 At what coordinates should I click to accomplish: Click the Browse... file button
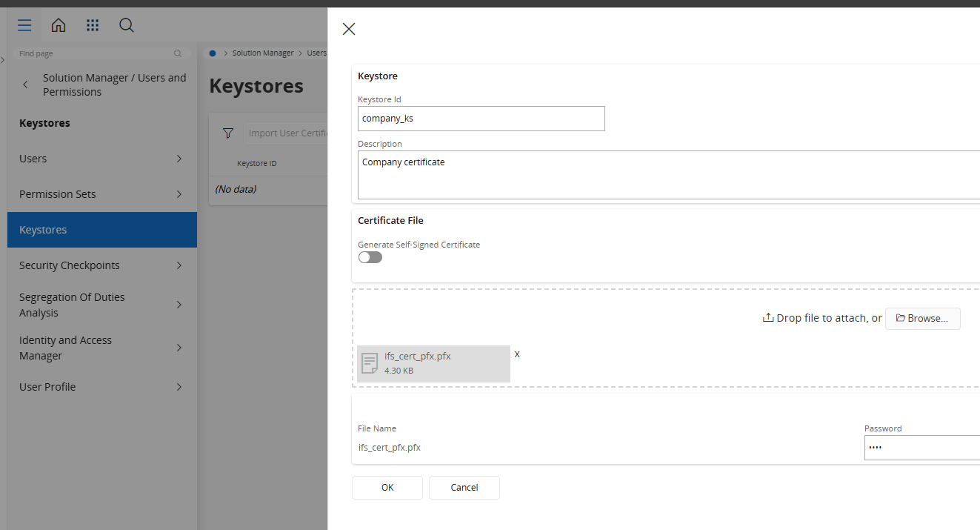tap(922, 318)
